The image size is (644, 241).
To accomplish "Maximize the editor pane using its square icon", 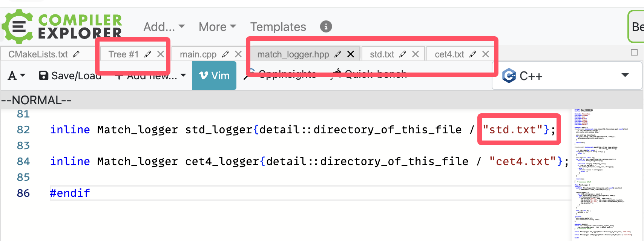I will (x=634, y=52).
